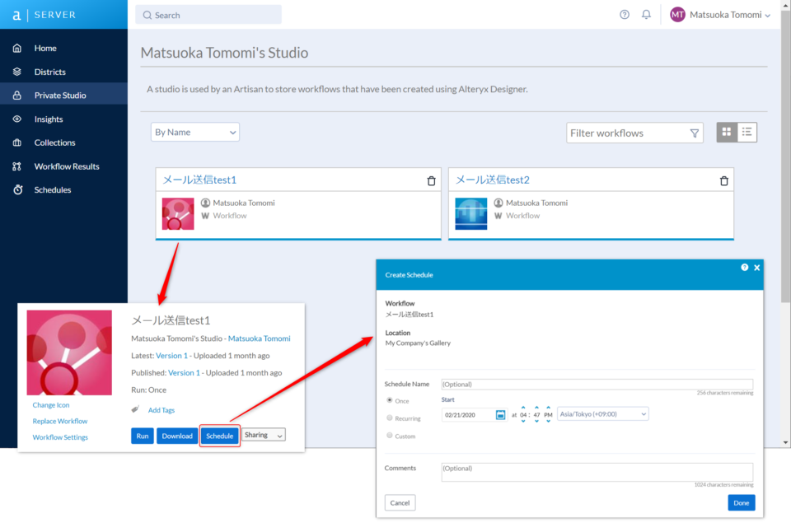
Task: Click the Schedule button
Action: 219,436
